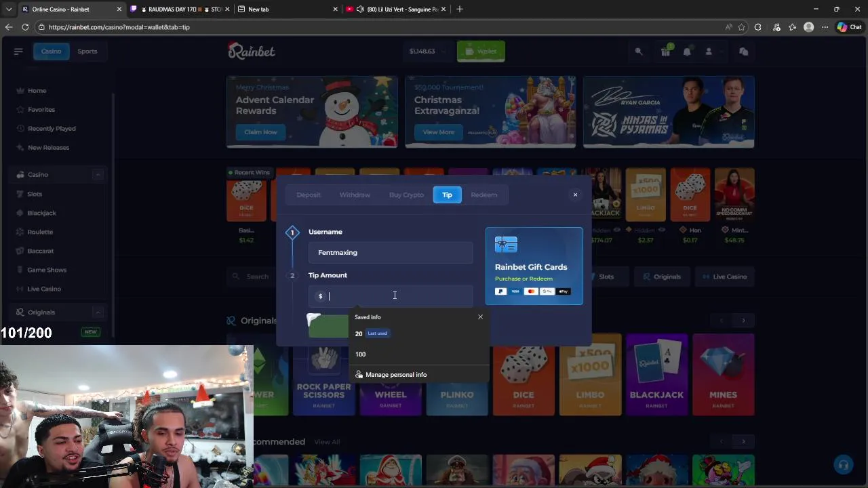The image size is (868, 488).
Task: Click the green Wallet button
Action: point(481,52)
